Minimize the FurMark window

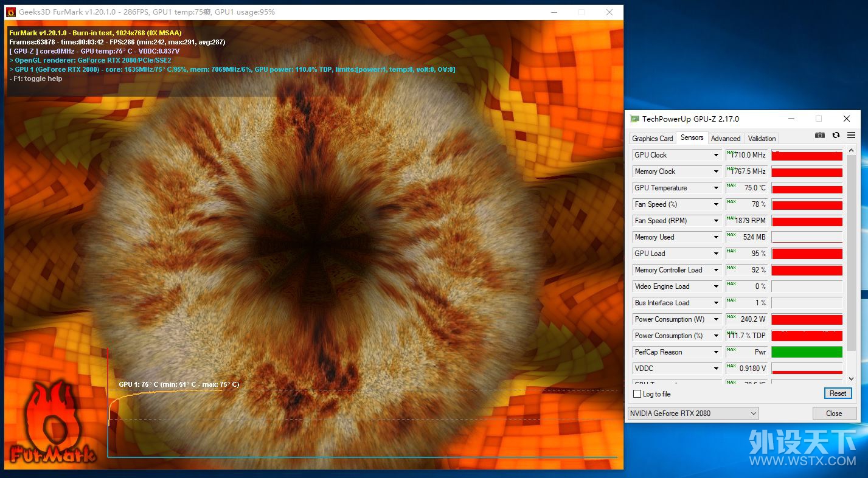point(554,12)
